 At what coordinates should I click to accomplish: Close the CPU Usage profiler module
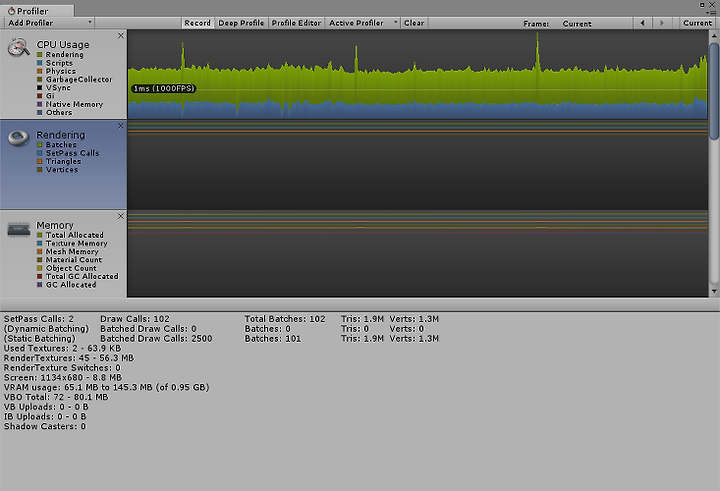pyautogui.click(x=121, y=35)
